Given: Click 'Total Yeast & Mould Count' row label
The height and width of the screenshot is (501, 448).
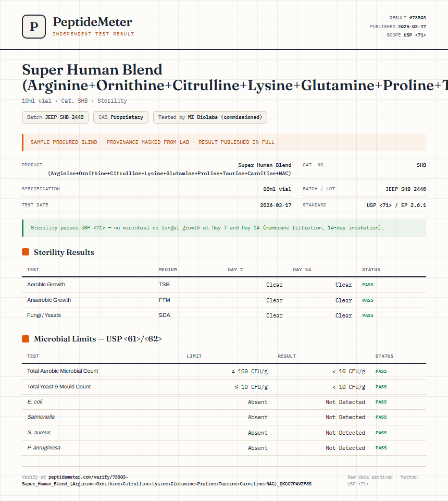Looking at the screenshot, I should 59,387.
